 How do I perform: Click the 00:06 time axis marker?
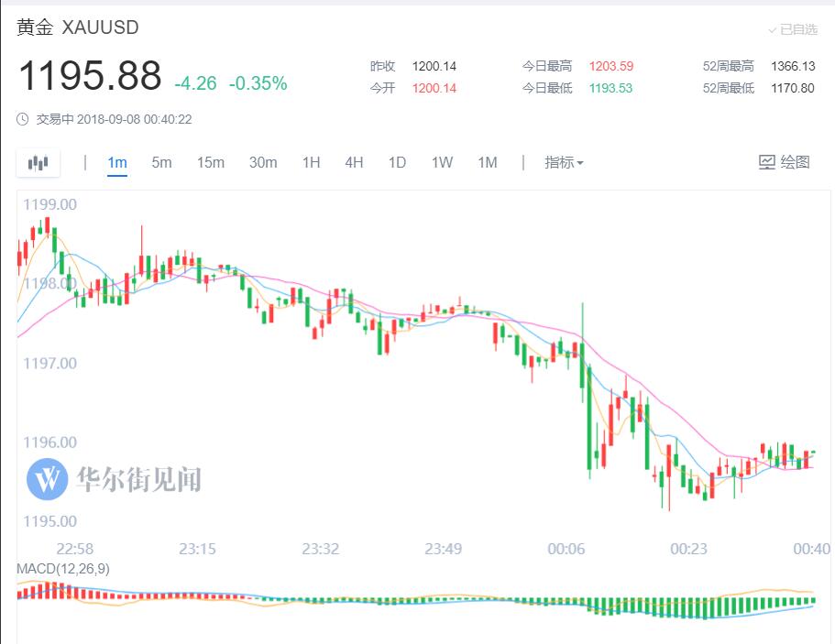tap(566, 549)
